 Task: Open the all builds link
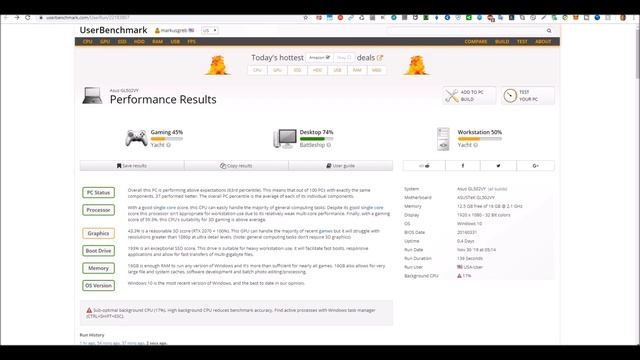[498, 189]
